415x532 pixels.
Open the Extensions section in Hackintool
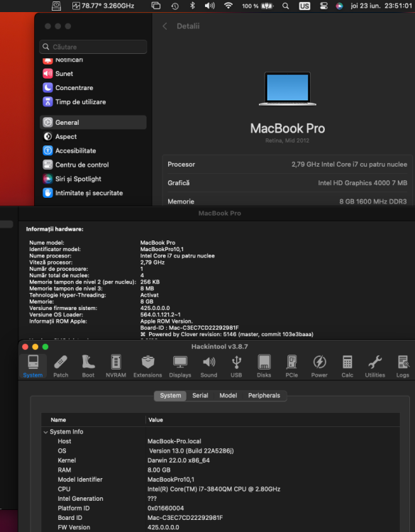148,366
